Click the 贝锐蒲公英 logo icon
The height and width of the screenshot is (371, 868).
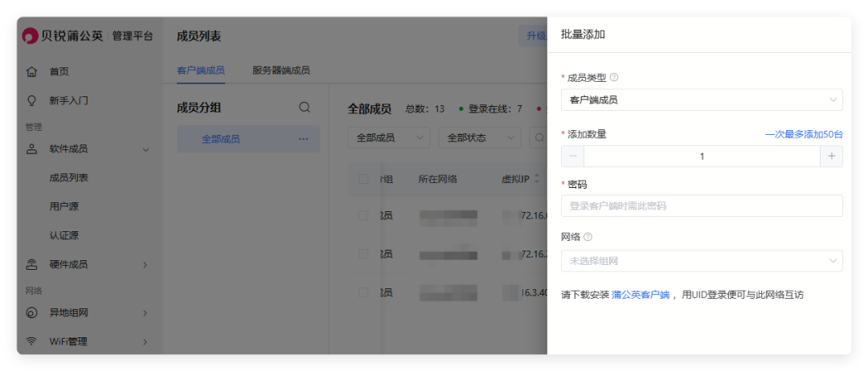[x=30, y=36]
